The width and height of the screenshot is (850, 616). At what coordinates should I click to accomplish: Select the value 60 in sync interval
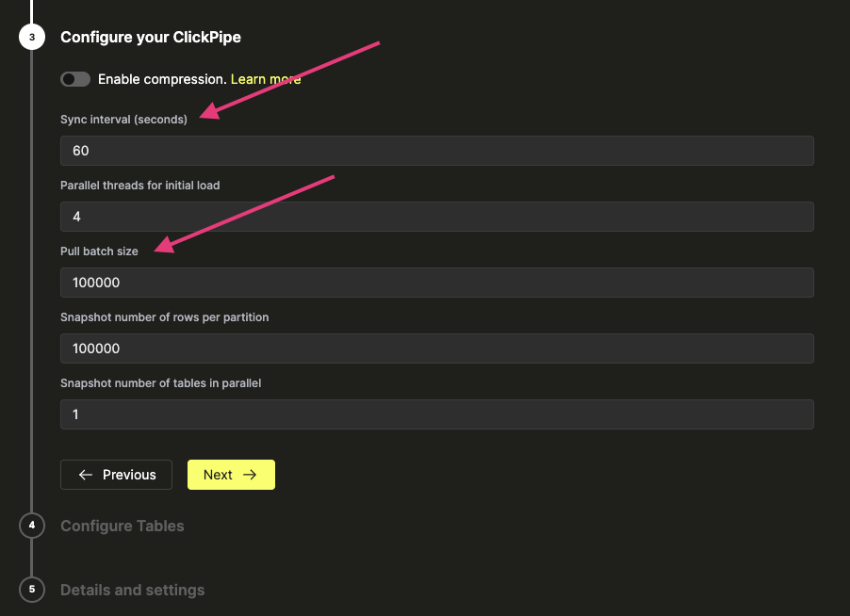(x=81, y=150)
